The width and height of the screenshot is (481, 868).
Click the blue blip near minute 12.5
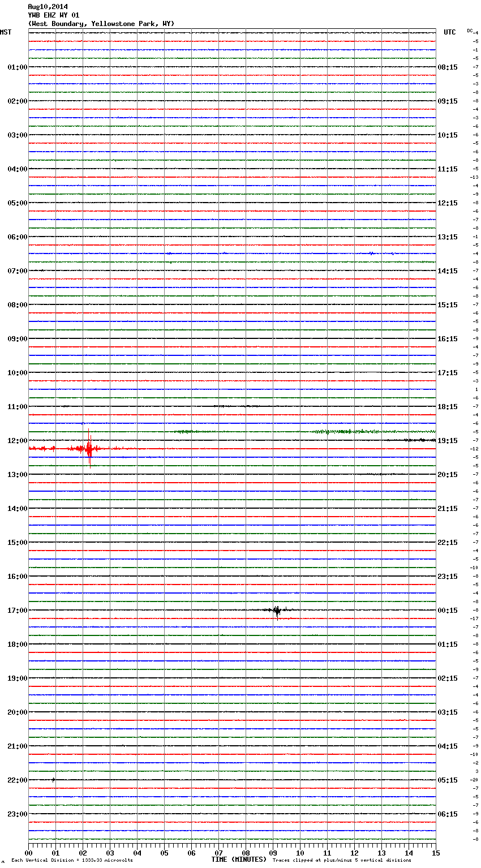(371, 253)
